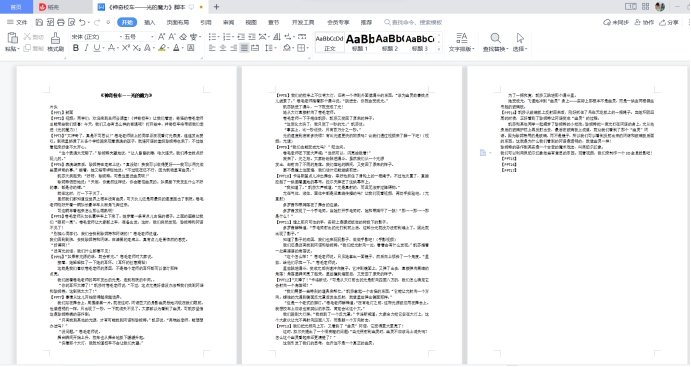691x367 pixels.
Task: Open the File (文件) menu
Action: (x=17, y=22)
